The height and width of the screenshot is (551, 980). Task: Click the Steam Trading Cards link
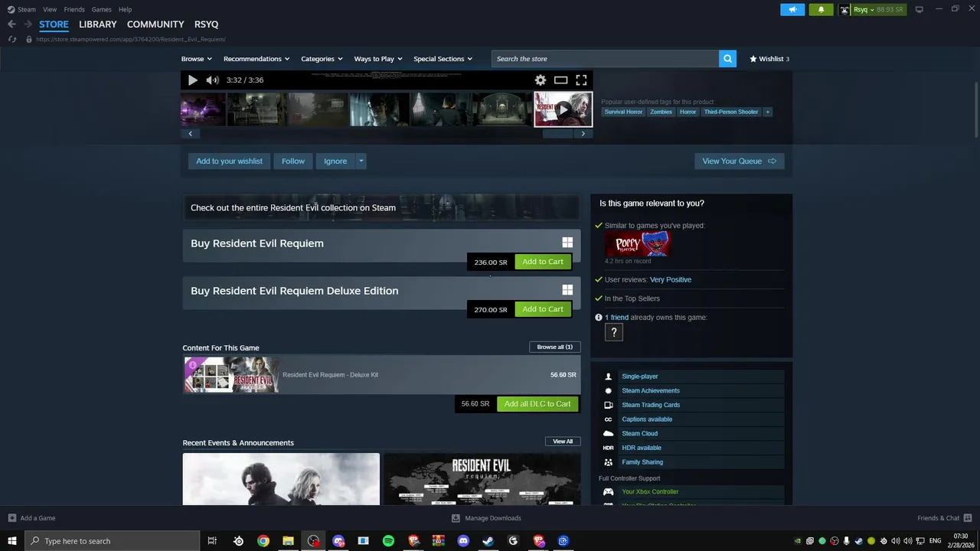651,405
